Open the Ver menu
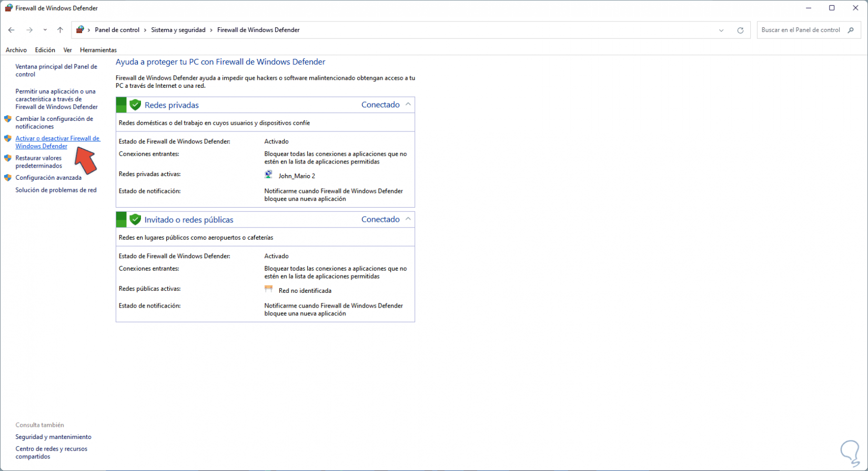 tap(68, 50)
